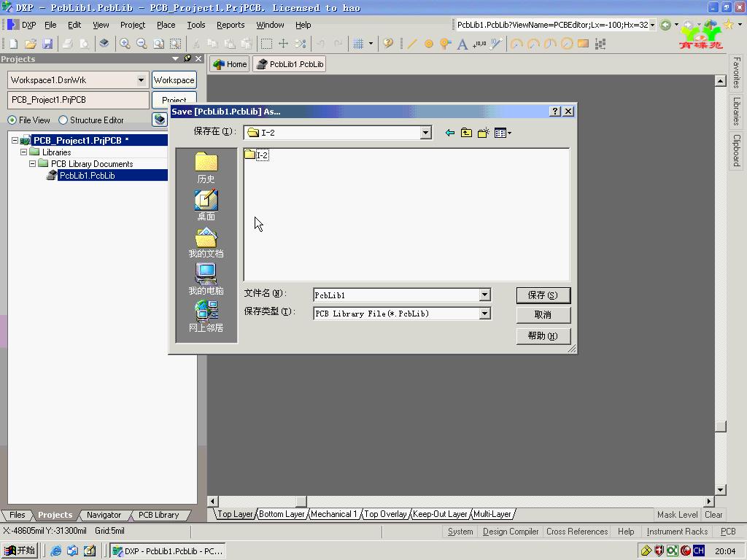Click the 保存(S) save button
This screenshot has width=747, height=560.
pos(543,295)
